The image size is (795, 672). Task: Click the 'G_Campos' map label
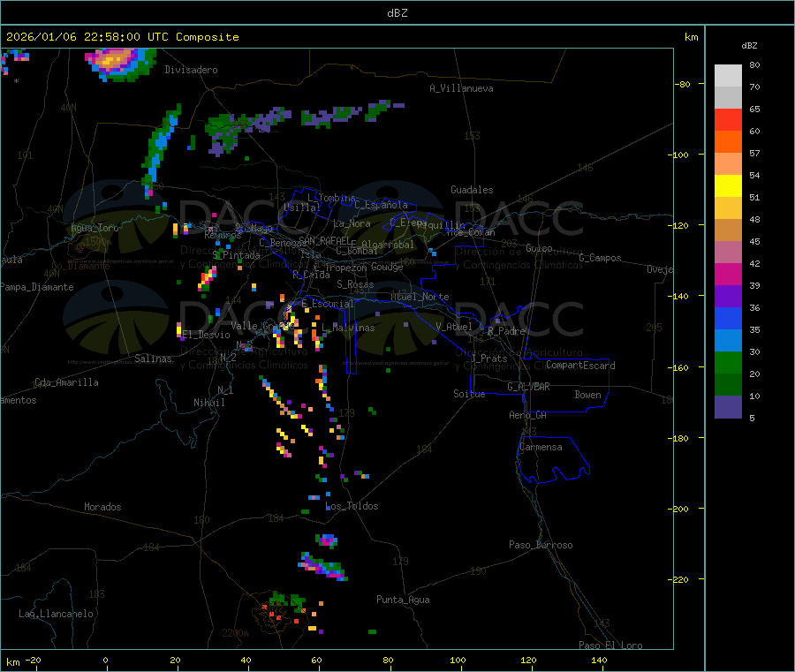pyautogui.click(x=601, y=258)
